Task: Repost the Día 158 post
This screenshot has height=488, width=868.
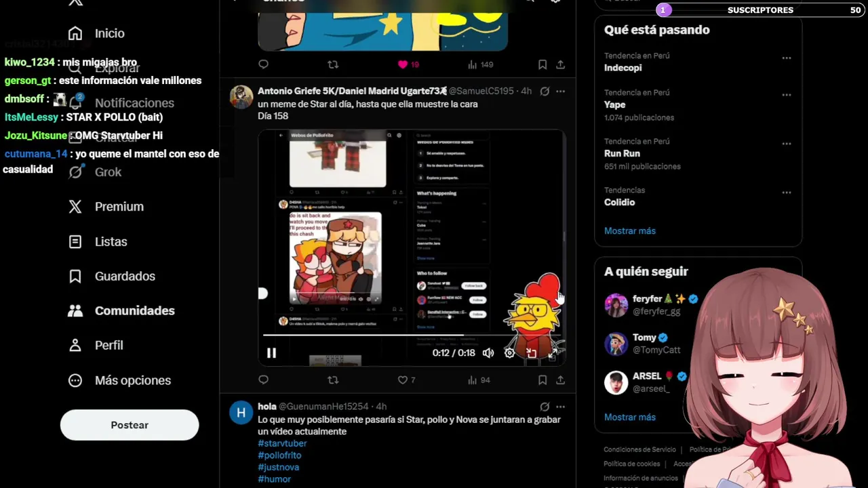Action: (333, 380)
